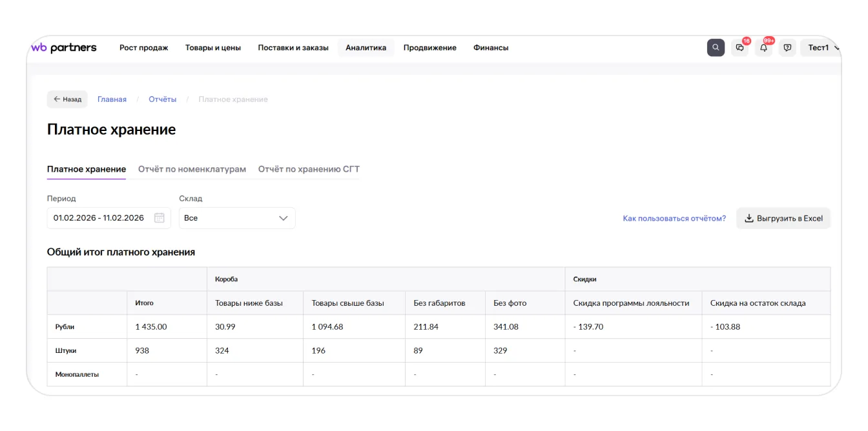Switch to Отчёт по номенклатурам tab

coord(192,169)
